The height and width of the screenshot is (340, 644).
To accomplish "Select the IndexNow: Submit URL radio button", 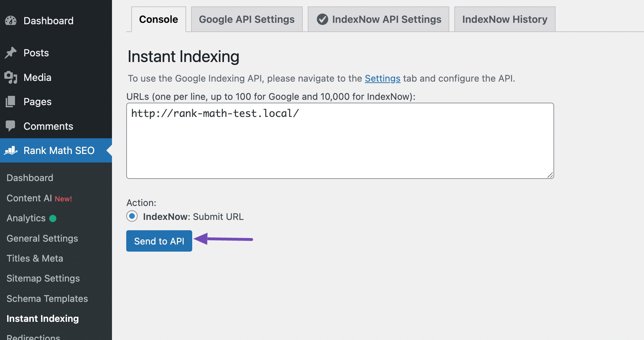I will pyautogui.click(x=132, y=216).
